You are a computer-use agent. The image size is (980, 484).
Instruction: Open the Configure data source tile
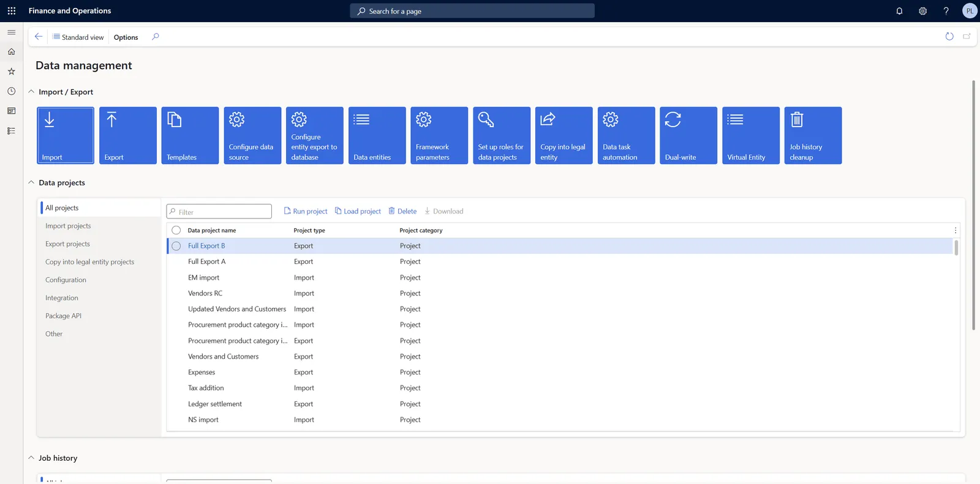tap(252, 135)
